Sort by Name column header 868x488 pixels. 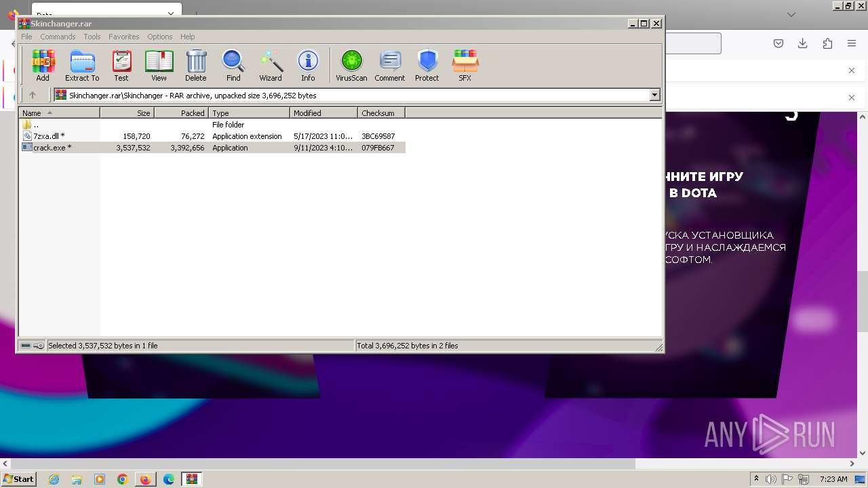[x=60, y=113]
